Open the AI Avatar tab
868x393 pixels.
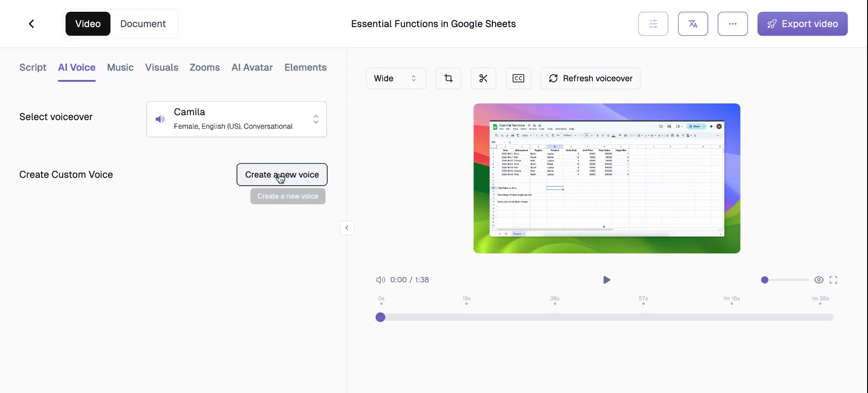[252, 67]
